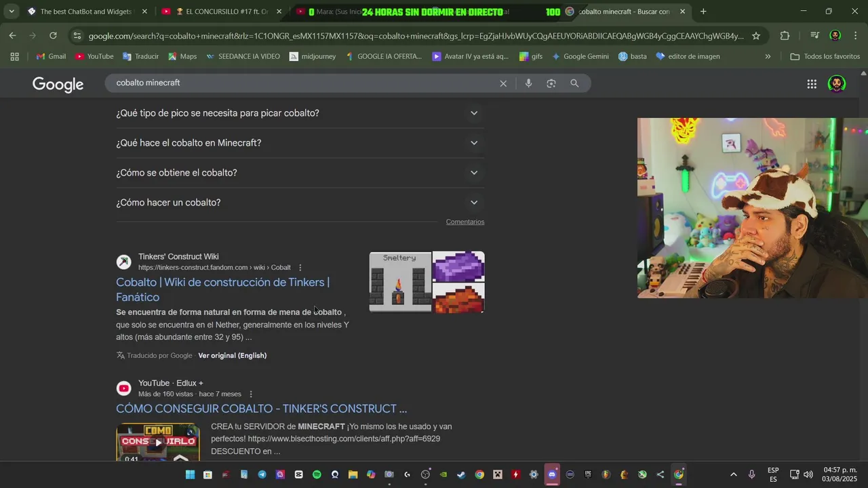
Task: Open Spotify from the taskbar
Action: point(317,474)
